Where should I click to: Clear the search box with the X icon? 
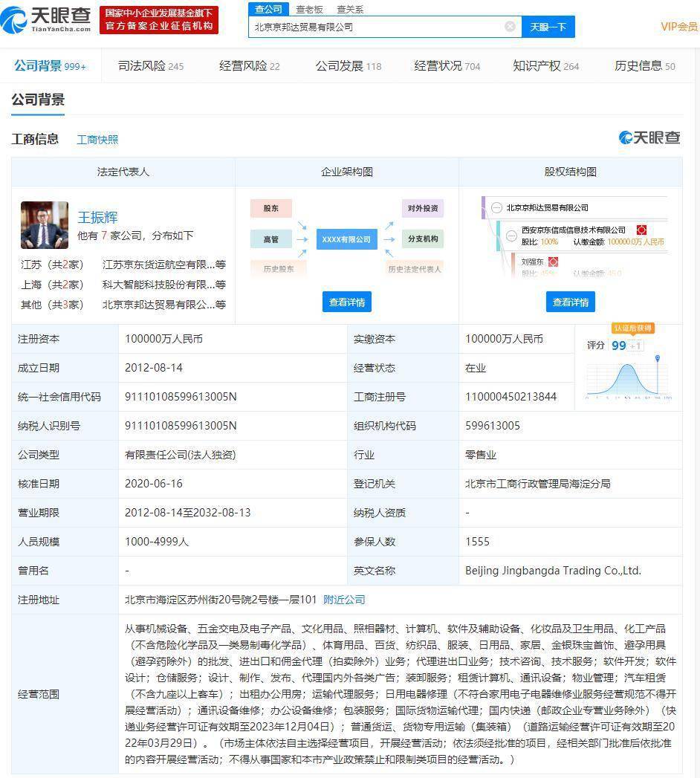[x=510, y=27]
